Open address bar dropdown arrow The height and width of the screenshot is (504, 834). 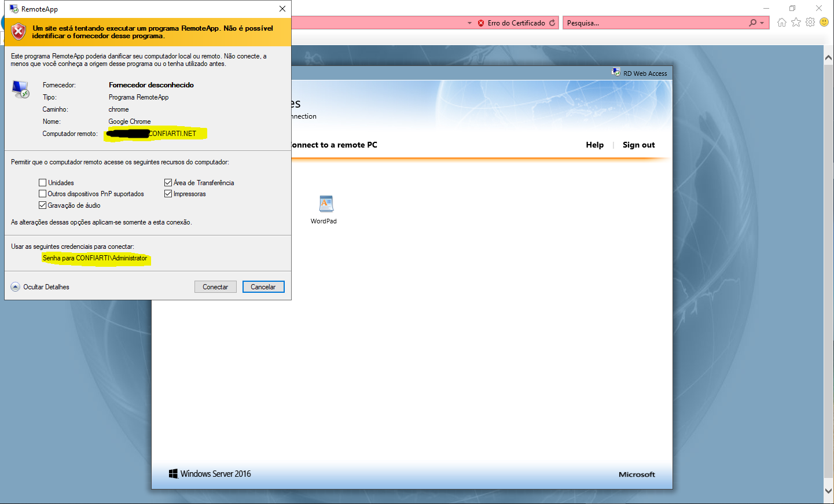(469, 23)
